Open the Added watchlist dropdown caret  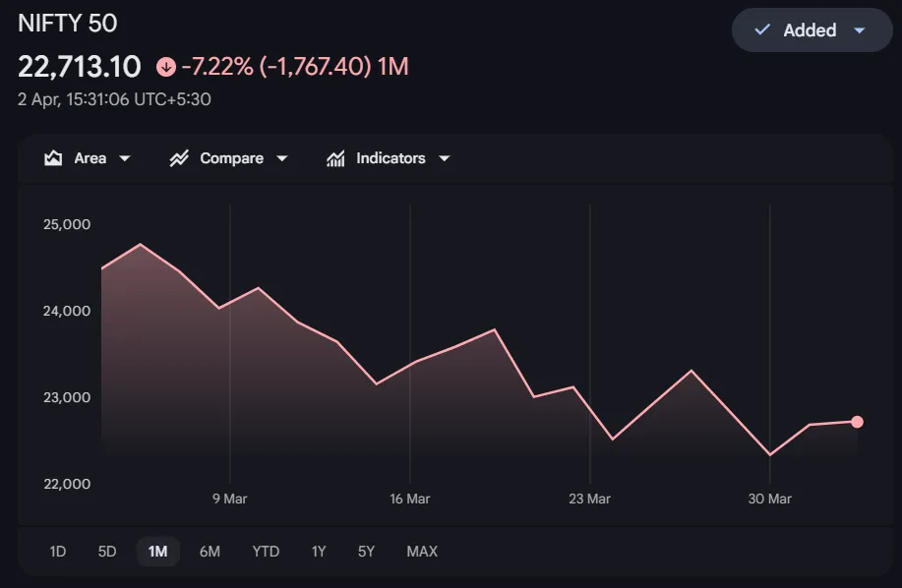pyautogui.click(x=859, y=30)
